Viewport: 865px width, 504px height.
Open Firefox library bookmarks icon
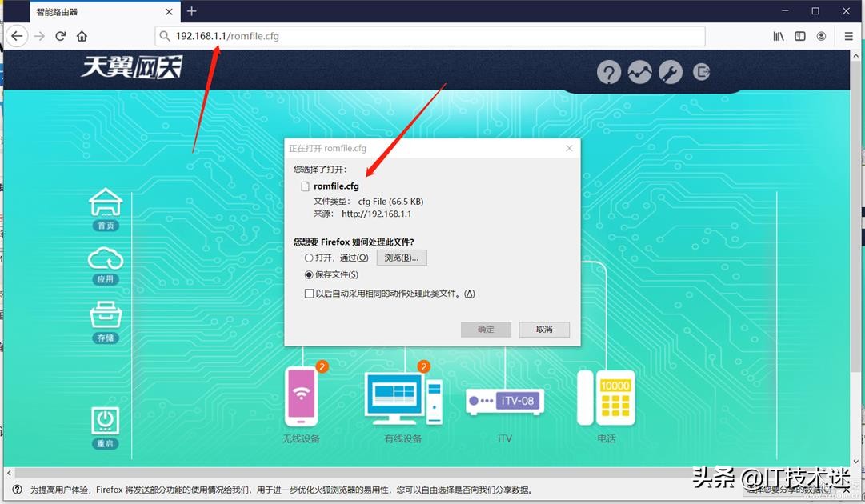click(x=778, y=35)
